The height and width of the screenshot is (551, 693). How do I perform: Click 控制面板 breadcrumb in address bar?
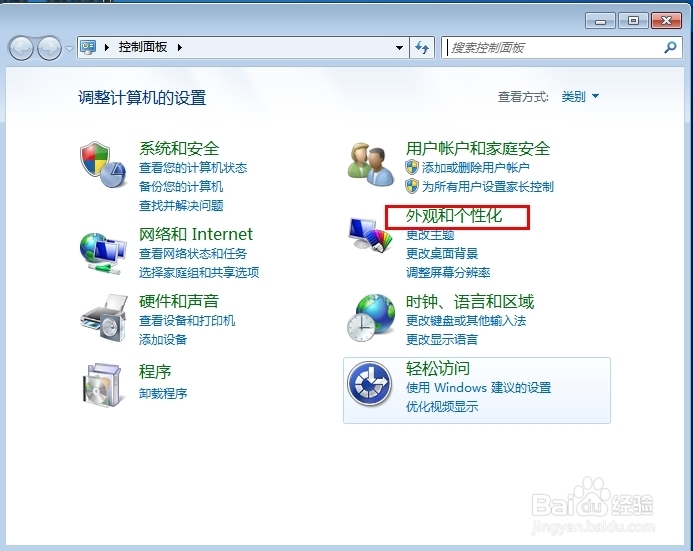click(x=143, y=47)
